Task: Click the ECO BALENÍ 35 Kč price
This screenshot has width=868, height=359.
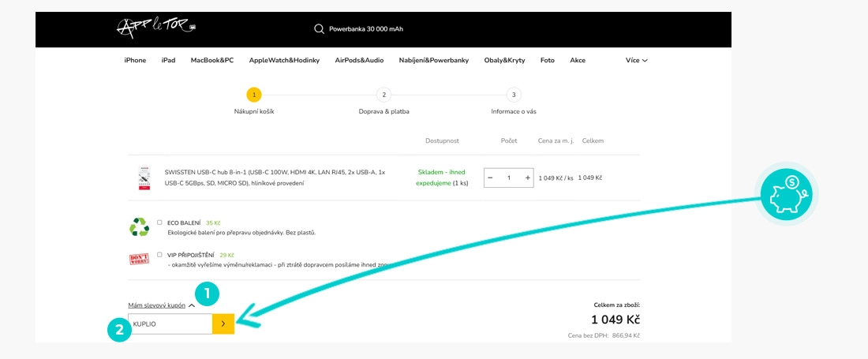Action: pos(213,223)
